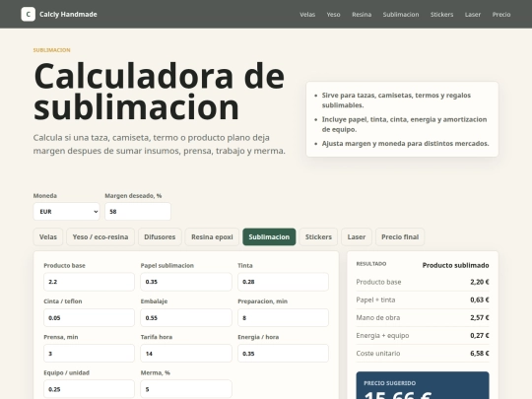Click the Producto sublimado result heading
This screenshot has width=532, height=399.
click(x=455, y=265)
